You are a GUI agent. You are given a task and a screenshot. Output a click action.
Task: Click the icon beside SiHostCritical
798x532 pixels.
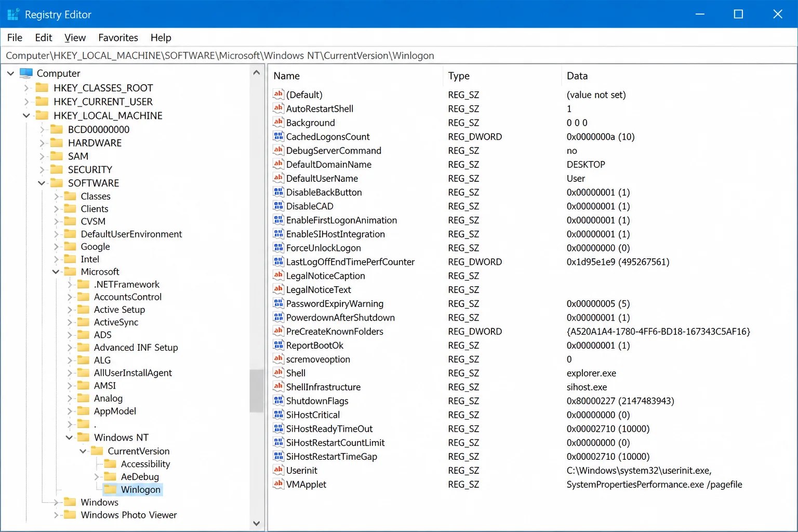tap(278, 414)
